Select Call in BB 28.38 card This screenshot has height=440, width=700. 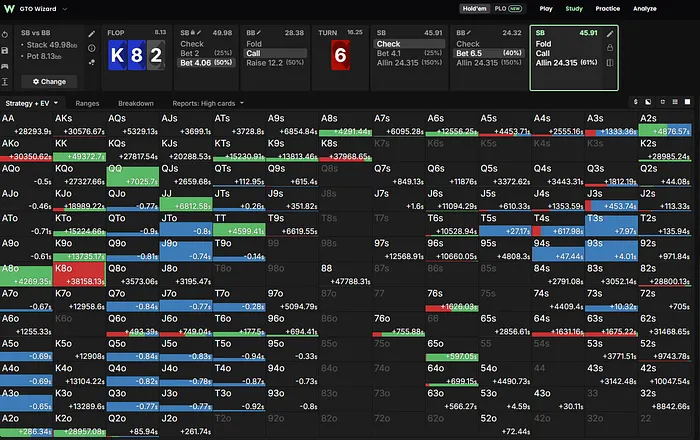(x=275, y=53)
